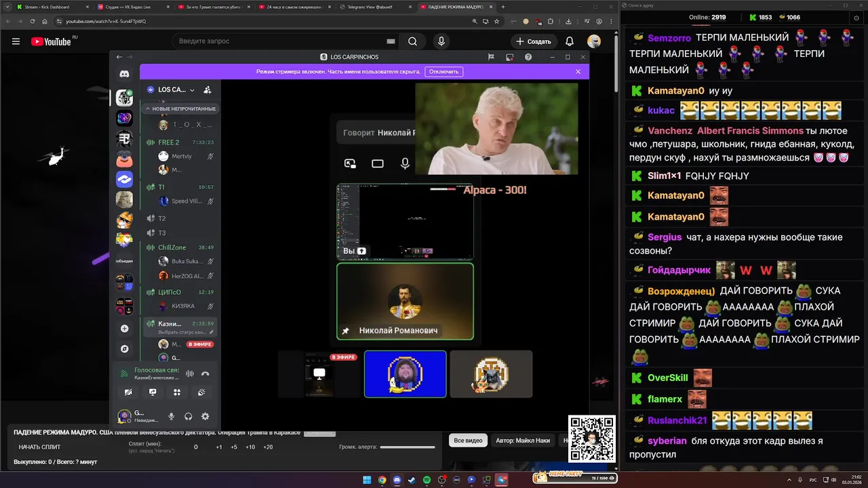Viewport: 868px width, 488px height.
Task: Open Discord's Add a Server plus icon
Action: (x=124, y=329)
